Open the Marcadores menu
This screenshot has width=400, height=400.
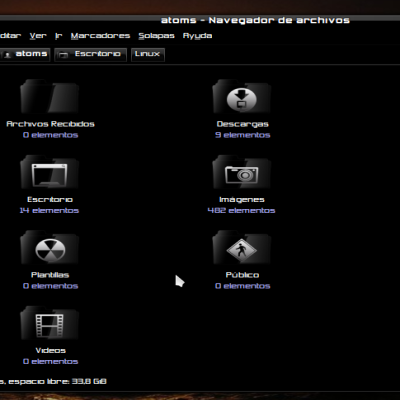pos(100,36)
